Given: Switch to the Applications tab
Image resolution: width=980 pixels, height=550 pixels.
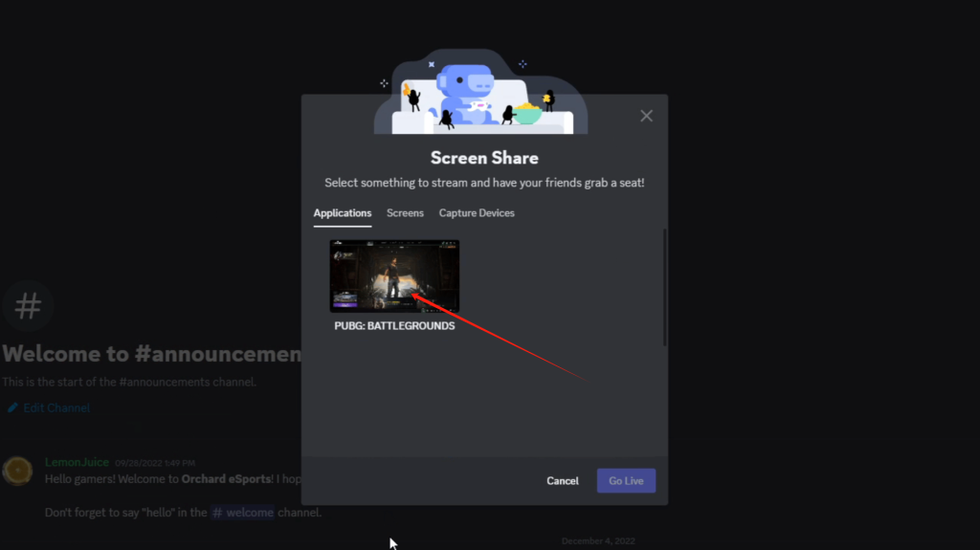Looking at the screenshot, I should (343, 213).
